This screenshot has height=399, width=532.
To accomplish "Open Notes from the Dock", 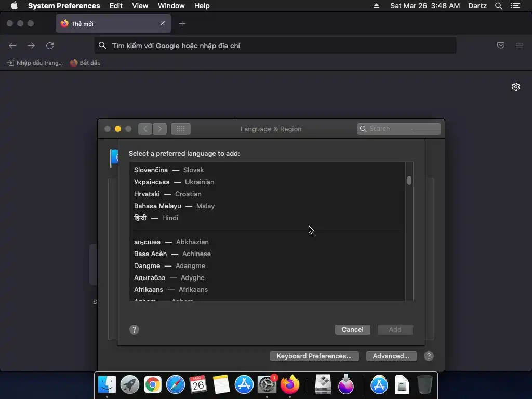I will 221,384.
